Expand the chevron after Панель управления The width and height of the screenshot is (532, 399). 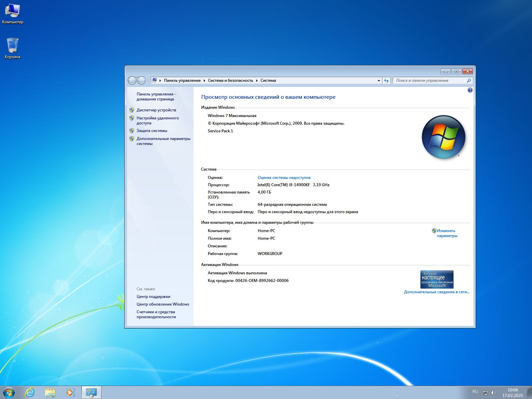tap(204, 80)
